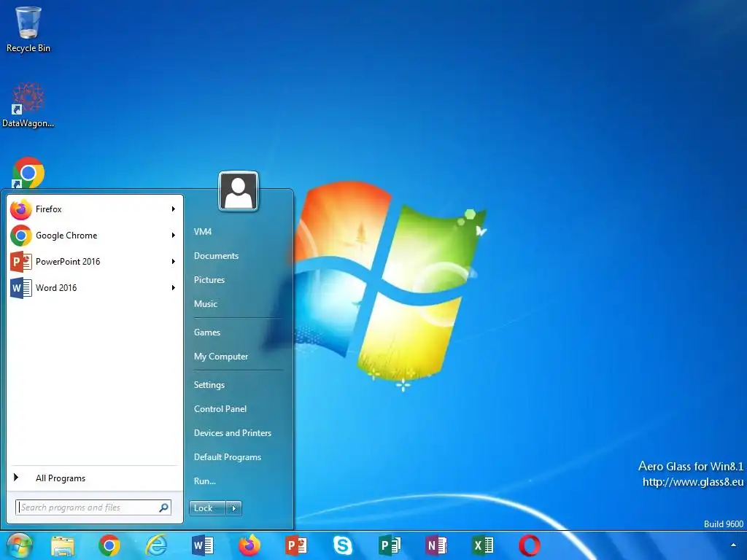The width and height of the screenshot is (747, 560).
Task: Click the Firefox icon in Start menu
Action: tap(21, 209)
